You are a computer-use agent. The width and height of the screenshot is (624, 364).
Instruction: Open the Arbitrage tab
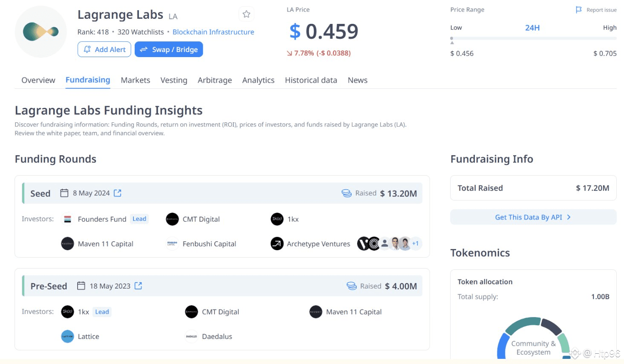[215, 80]
